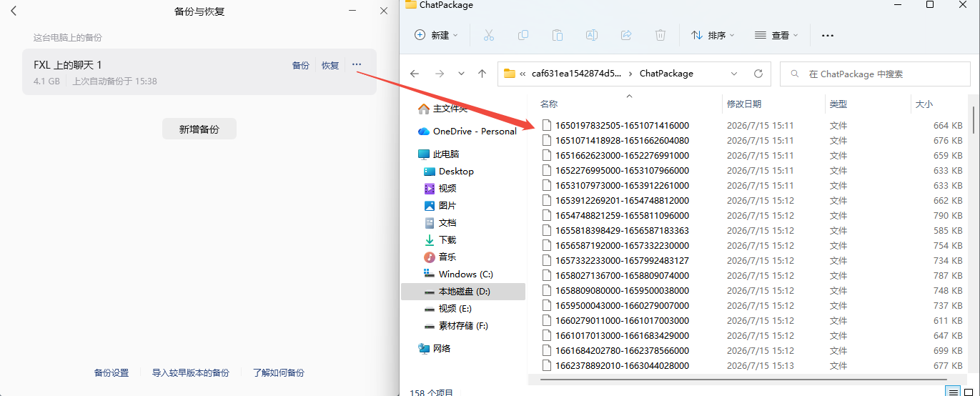The height and width of the screenshot is (396, 980).
Task: Open the Pictures library in sidebar
Action: coord(440,206)
